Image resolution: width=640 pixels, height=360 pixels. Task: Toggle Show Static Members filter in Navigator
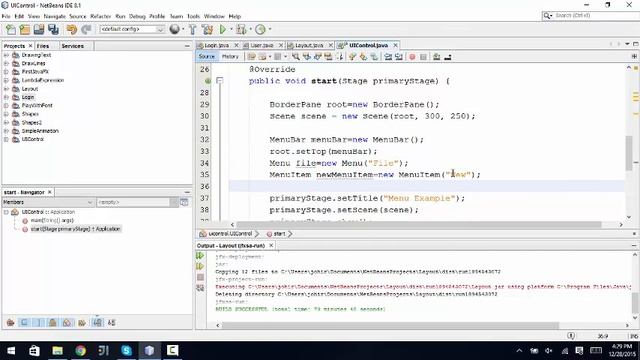coord(39,323)
